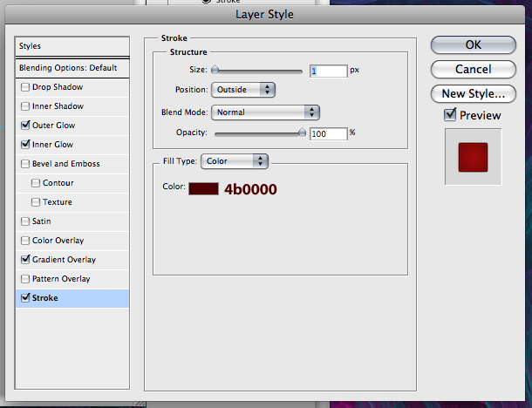Open the Position dropdown showing Outside

(243, 90)
